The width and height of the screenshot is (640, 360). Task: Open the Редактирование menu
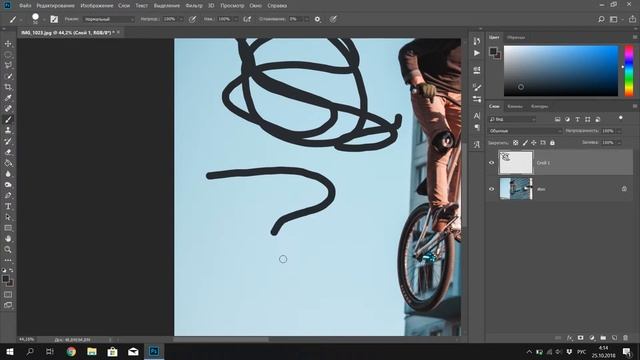(x=56, y=6)
